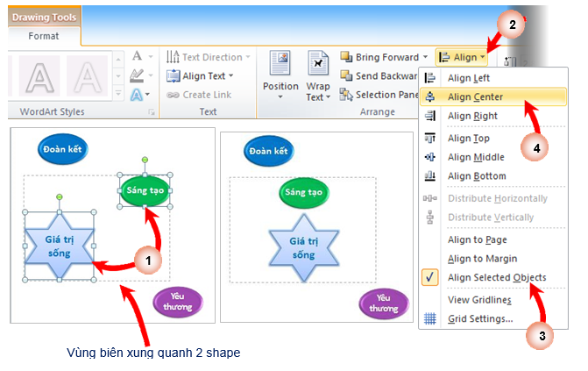Pick Align Top option
This screenshot has height=371, width=588.
[470, 138]
